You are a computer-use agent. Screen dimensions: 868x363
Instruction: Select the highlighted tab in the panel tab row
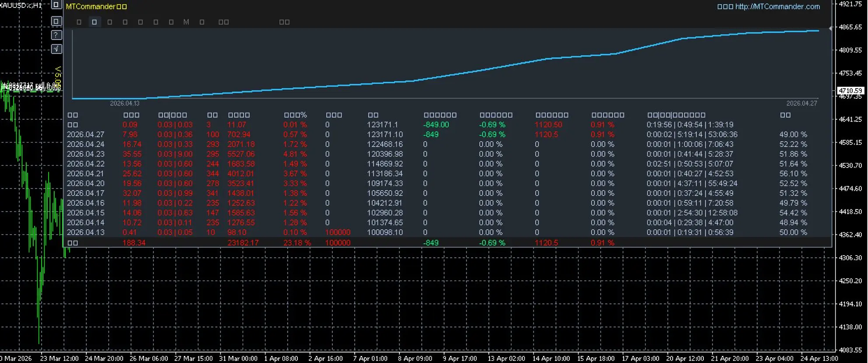94,22
